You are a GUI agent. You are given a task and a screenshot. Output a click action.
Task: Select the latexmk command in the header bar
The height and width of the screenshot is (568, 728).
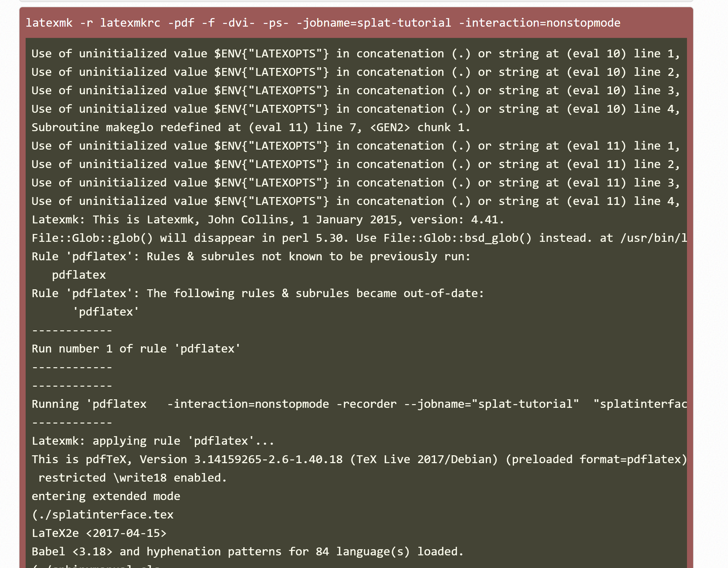[x=50, y=23]
